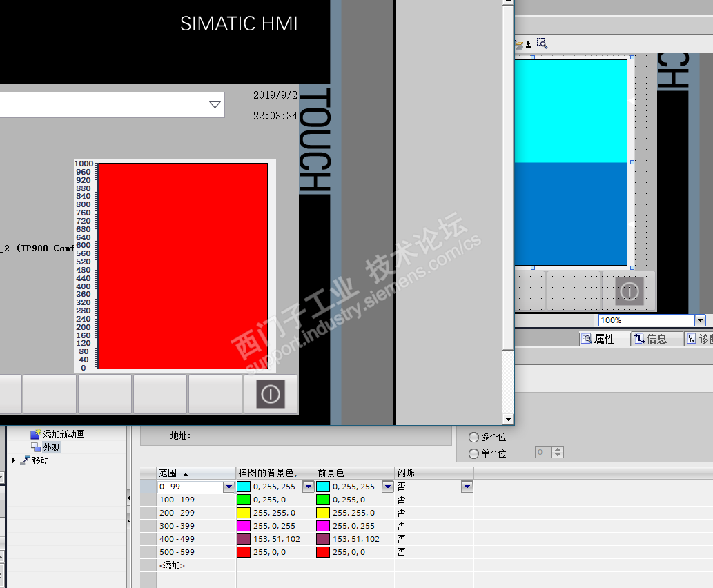Click the right expand arrow on panel splitter
Image resolution: width=713 pixels, height=588 pixels.
pos(128,521)
